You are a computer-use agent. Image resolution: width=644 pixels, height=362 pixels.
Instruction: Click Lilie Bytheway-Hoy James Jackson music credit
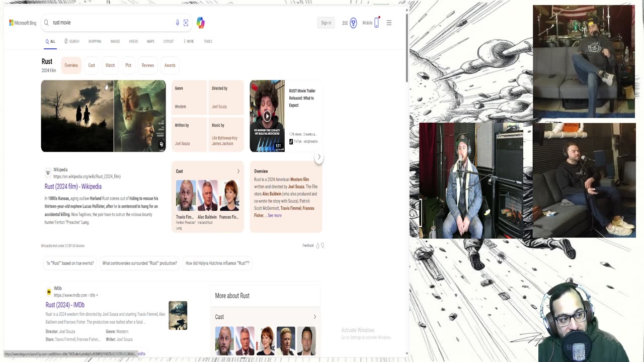[x=224, y=141]
